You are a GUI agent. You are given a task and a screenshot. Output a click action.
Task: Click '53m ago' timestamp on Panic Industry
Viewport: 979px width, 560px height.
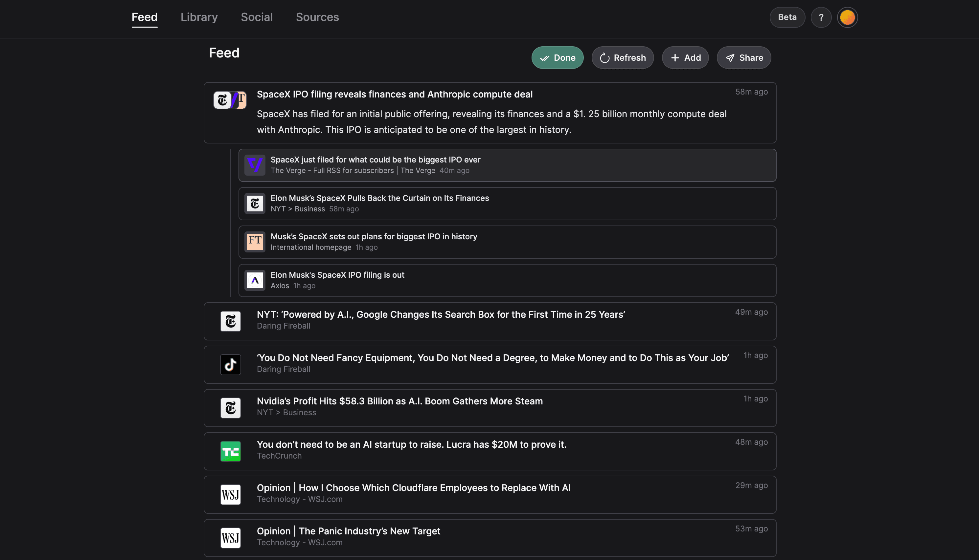click(x=751, y=529)
